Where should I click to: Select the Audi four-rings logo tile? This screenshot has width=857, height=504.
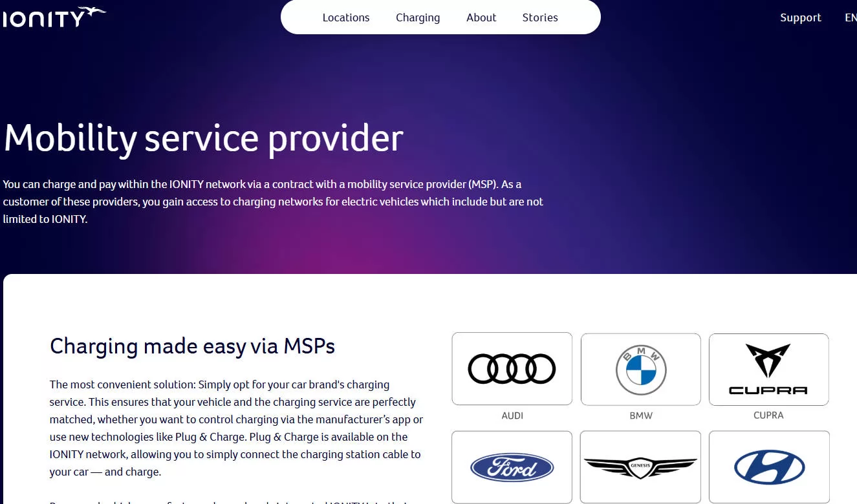pos(512,369)
